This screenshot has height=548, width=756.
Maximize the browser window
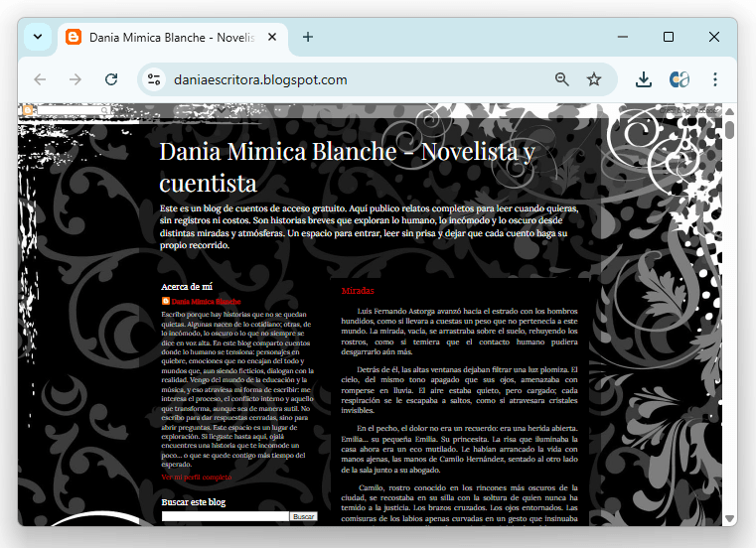tap(669, 37)
